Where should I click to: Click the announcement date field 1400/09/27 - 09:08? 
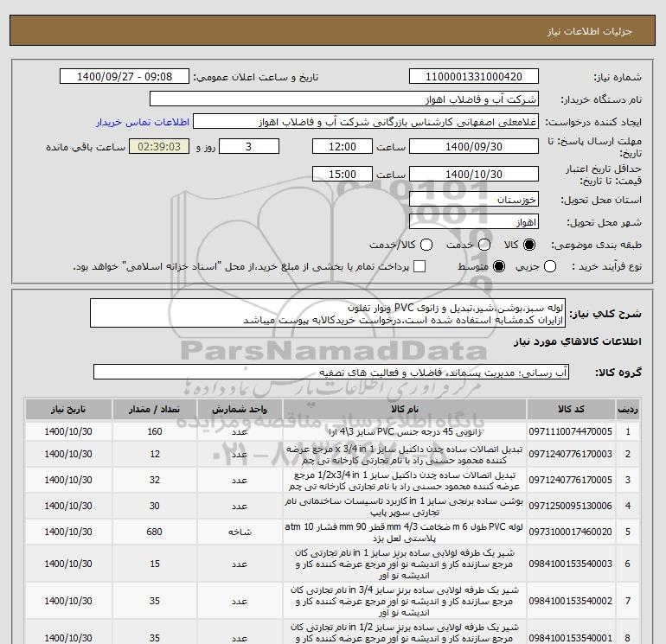(x=125, y=77)
